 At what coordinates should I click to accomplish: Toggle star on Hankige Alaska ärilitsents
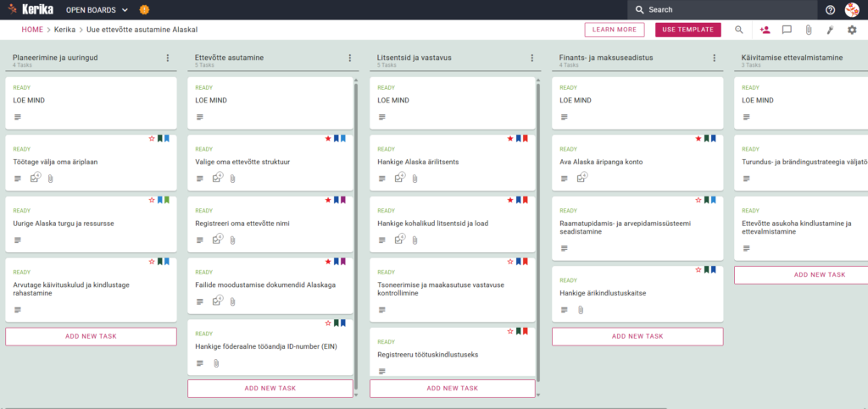510,139
